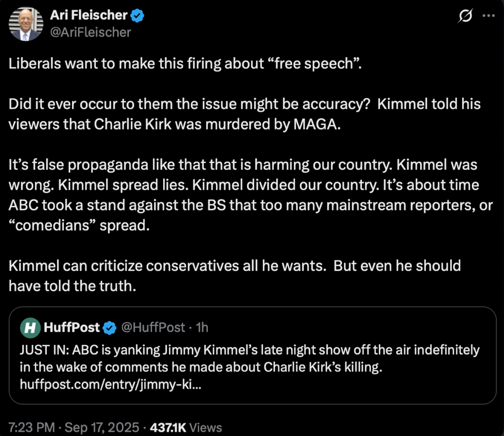Click Ari Fleischer's blue verified badge
Screen dimensions: 504x436
137,16
